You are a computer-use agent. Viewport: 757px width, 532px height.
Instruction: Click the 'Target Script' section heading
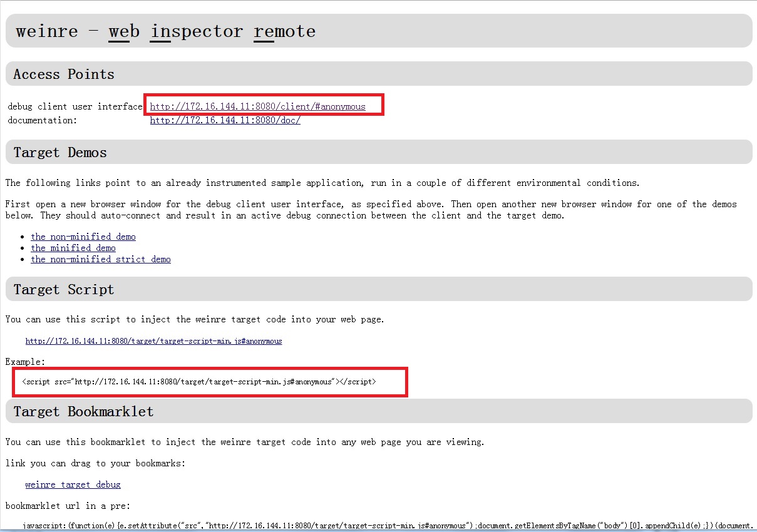pyautogui.click(x=64, y=289)
